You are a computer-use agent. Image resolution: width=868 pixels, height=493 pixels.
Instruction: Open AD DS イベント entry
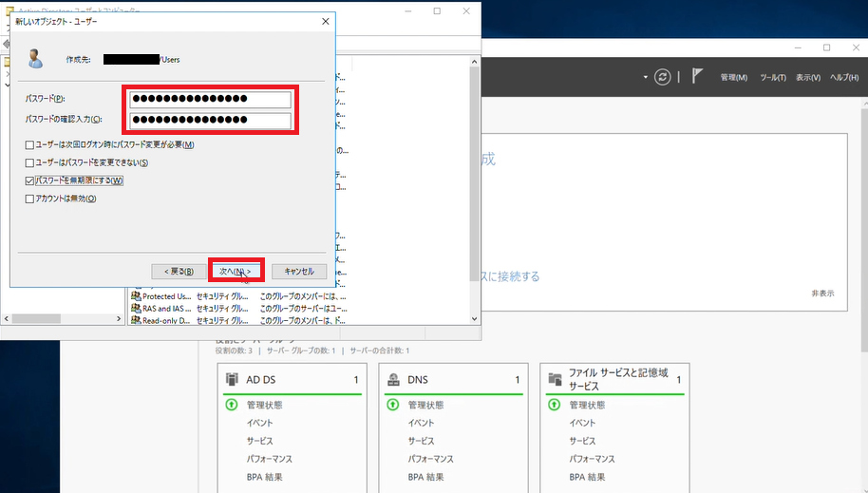click(259, 424)
